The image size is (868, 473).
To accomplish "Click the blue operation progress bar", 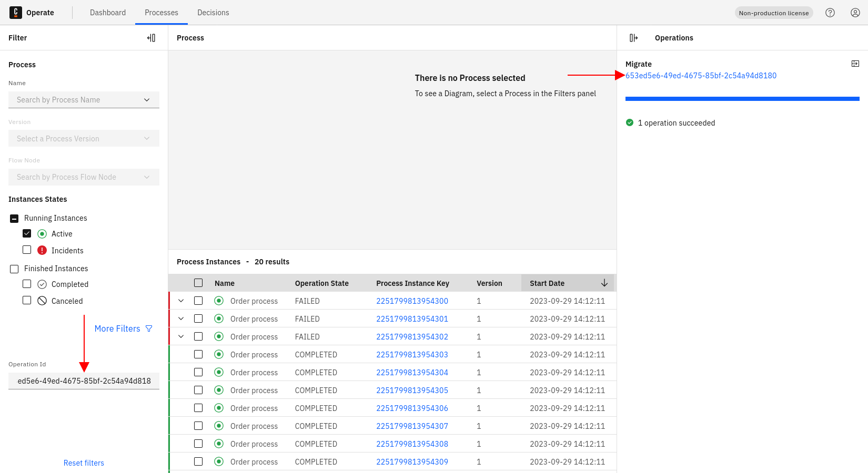I will click(x=742, y=99).
